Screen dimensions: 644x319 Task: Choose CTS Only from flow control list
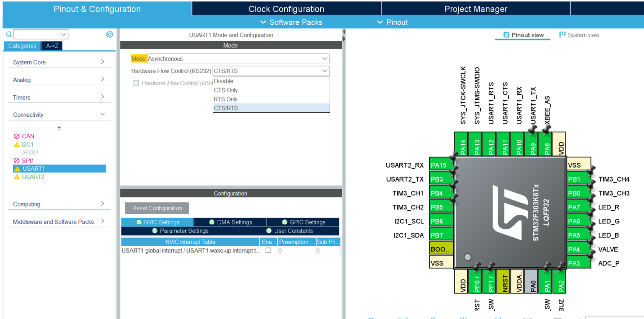click(271, 90)
